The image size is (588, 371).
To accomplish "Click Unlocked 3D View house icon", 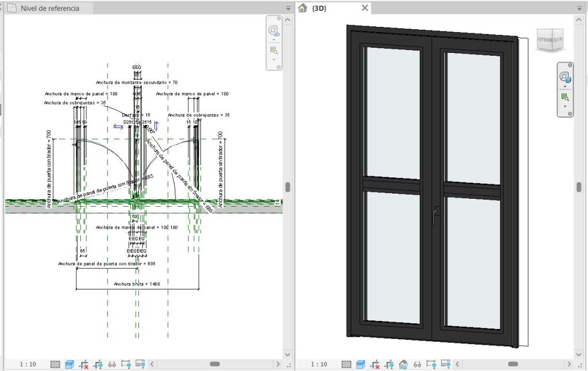I will 403,364.
